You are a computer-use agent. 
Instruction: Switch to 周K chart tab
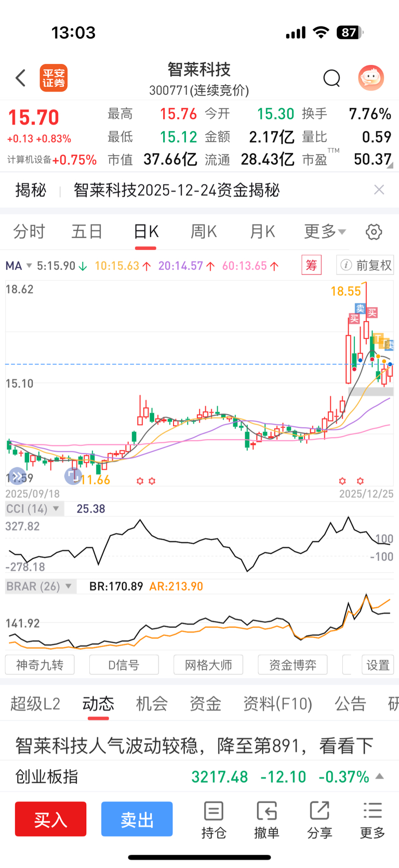[204, 231]
